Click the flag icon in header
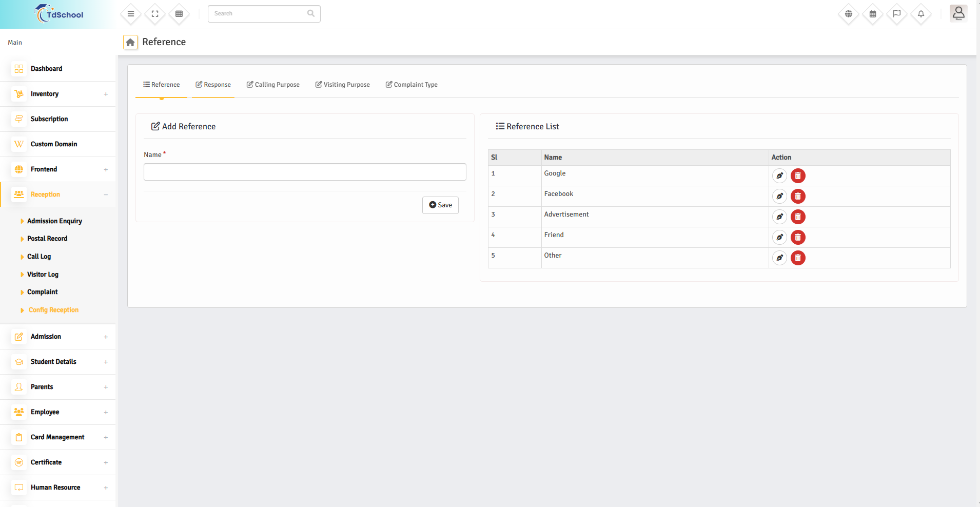 point(897,14)
